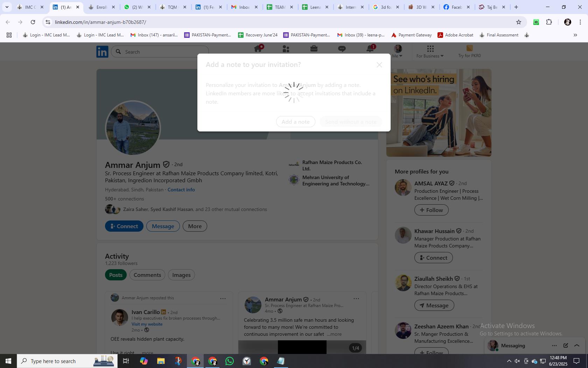The width and height of the screenshot is (588, 368).
Task: Open Recovery June'24 bookmark
Action: [x=258, y=35]
